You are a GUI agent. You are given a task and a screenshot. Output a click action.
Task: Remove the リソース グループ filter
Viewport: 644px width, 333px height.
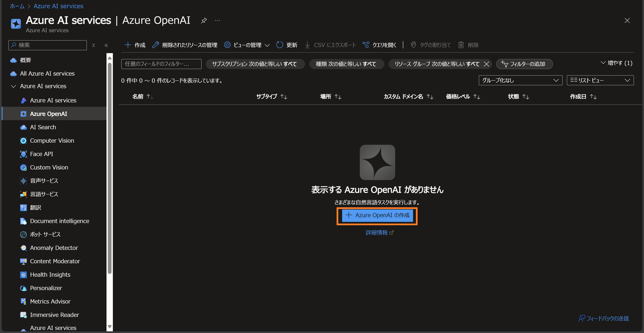point(487,64)
